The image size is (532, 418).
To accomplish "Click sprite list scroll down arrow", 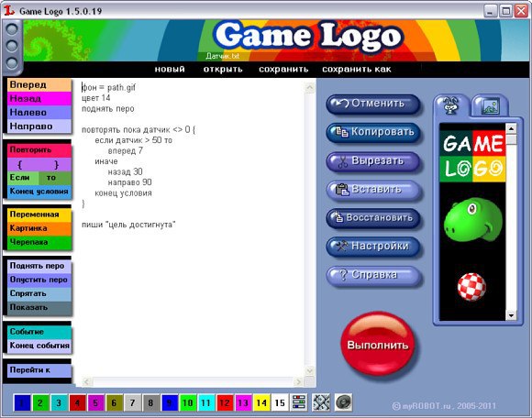I will (x=511, y=315).
